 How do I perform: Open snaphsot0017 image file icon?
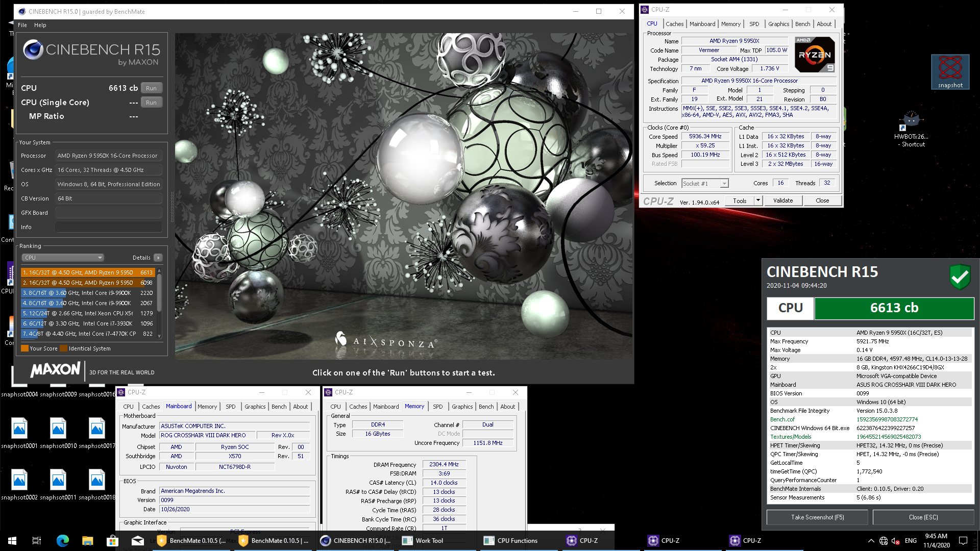(97, 433)
